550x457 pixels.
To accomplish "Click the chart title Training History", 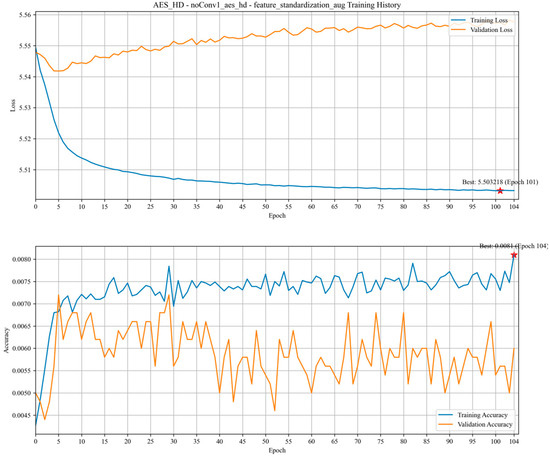I will (277, 5).
